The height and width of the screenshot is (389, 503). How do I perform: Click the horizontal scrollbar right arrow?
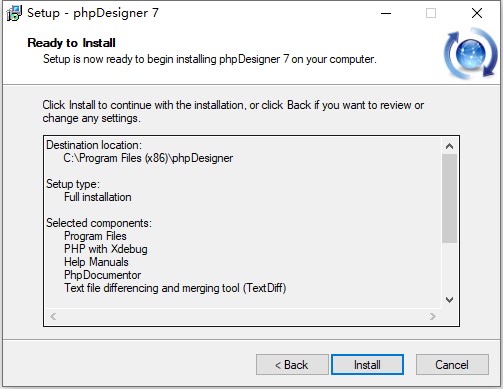(x=433, y=316)
